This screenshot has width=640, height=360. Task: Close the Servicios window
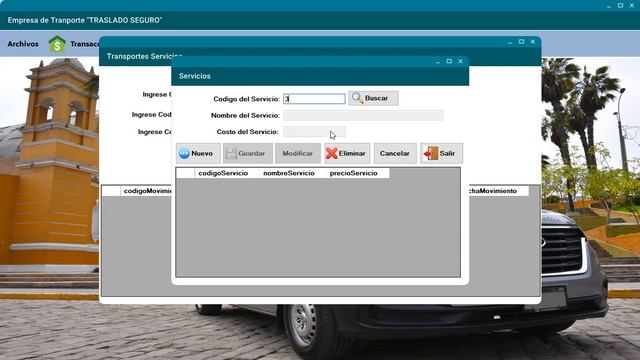point(460,61)
